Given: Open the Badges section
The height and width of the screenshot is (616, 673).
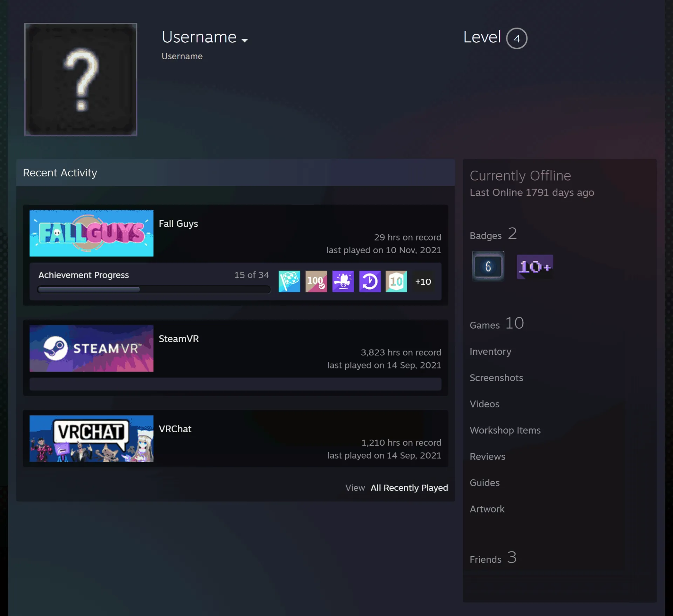Looking at the screenshot, I should tap(493, 234).
